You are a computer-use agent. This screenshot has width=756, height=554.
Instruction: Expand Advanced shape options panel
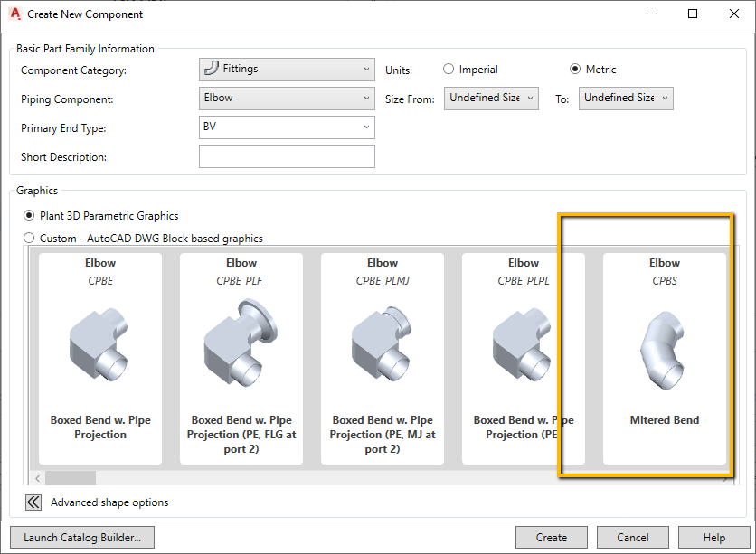click(33, 502)
